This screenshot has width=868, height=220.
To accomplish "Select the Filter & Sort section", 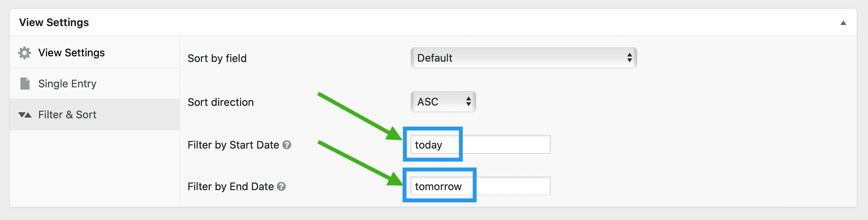I will pyautogui.click(x=67, y=115).
